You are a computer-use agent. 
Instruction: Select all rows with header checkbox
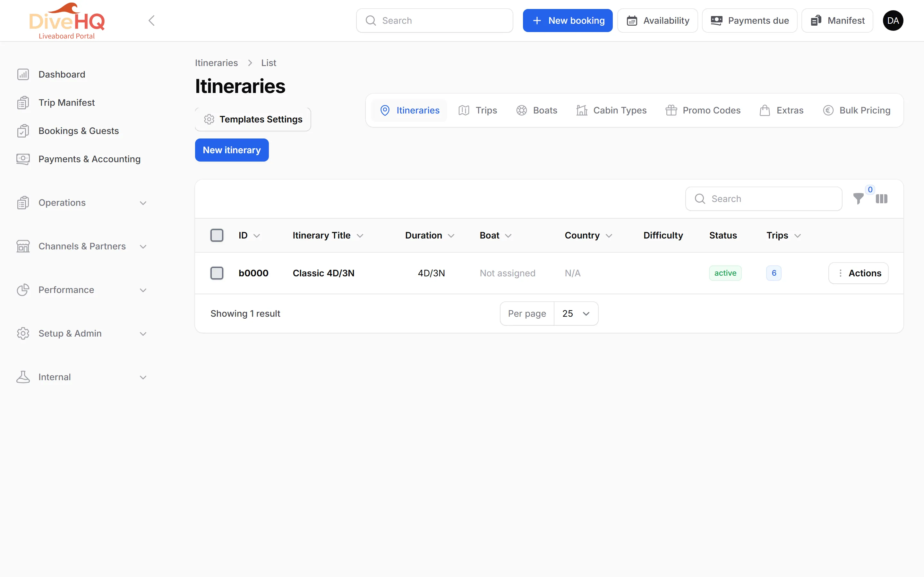pyautogui.click(x=217, y=236)
